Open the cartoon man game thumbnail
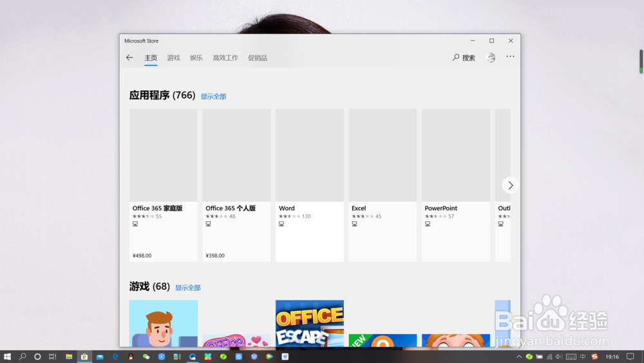The width and height of the screenshot is (644, 363). tap(164, 324)
